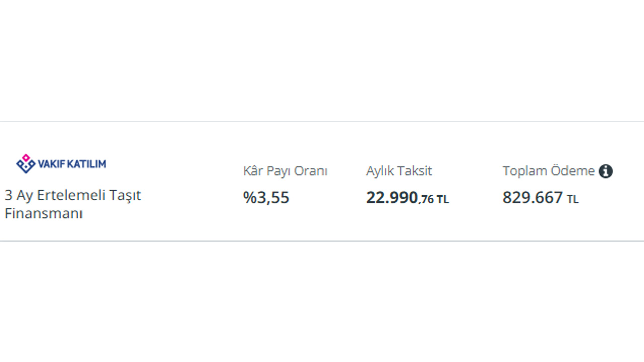Viewport: 644px width, 362px height.
Task: Click the Vakıf Katılım diamond emblem
Action: point(25,163)
